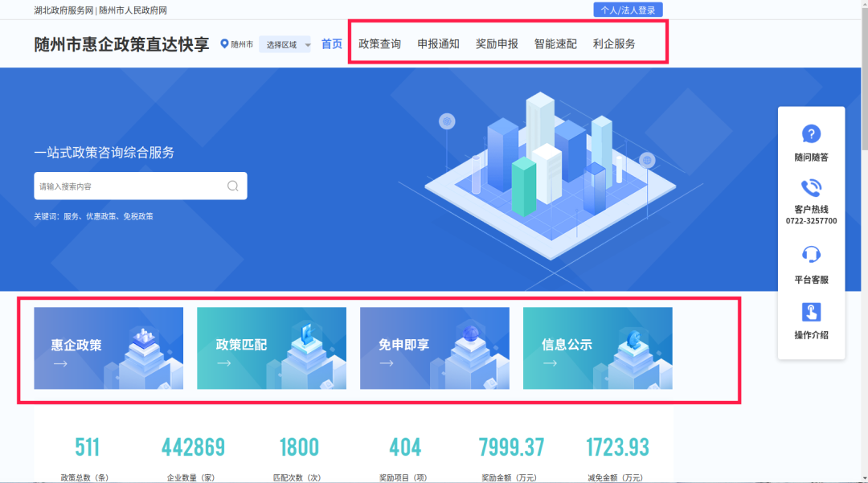This screenshot has height=483, width=868.
Task: Switch to 智能速配 navigation item
Action: point(555,44)
